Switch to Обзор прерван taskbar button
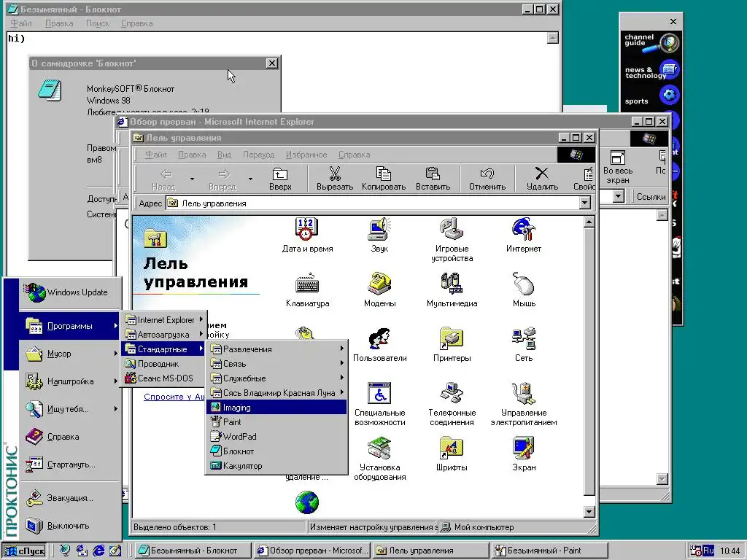Screen dimensions: 747x560 [312, 551]
